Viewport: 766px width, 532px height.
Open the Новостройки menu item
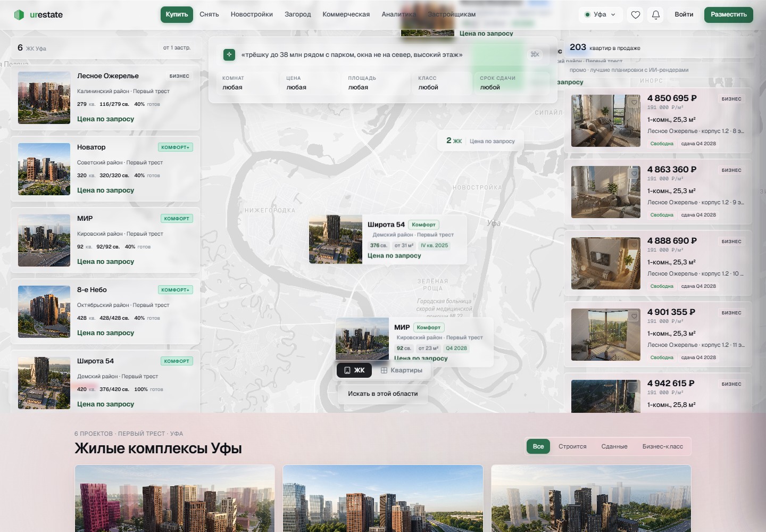pos(252,15)
